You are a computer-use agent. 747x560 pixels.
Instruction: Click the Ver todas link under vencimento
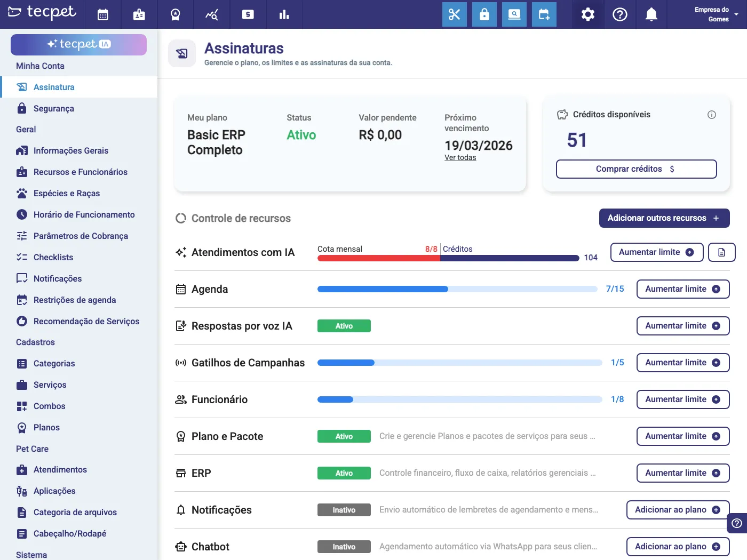[460, 157]
